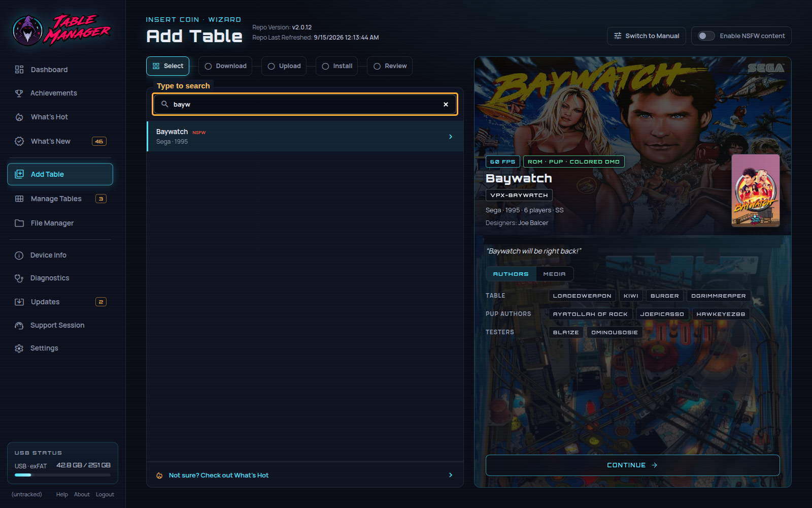Open Settings gear icon
Viewport: 812px width, 508px height.
(x=19, y=348)
